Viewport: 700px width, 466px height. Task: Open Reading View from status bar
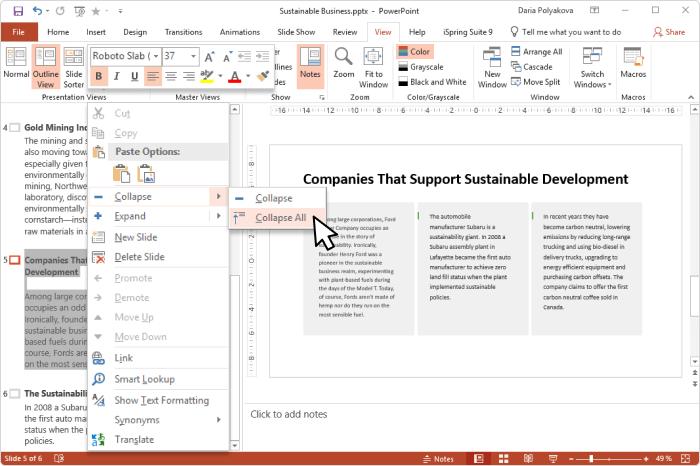528,458
